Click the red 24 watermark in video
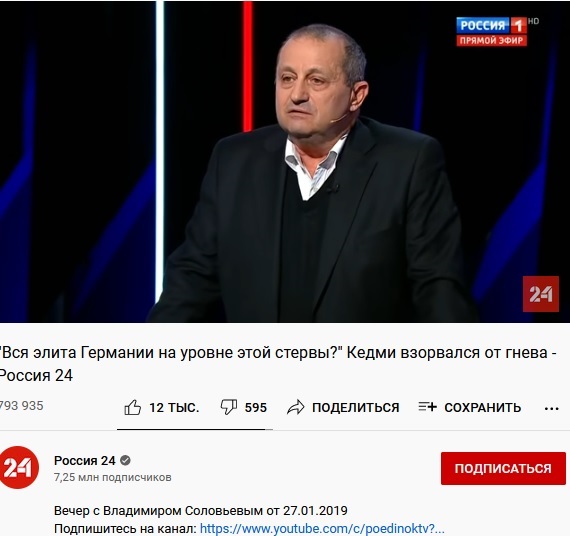570x536 pixels. pyautogui.click(x=541, y=294)
